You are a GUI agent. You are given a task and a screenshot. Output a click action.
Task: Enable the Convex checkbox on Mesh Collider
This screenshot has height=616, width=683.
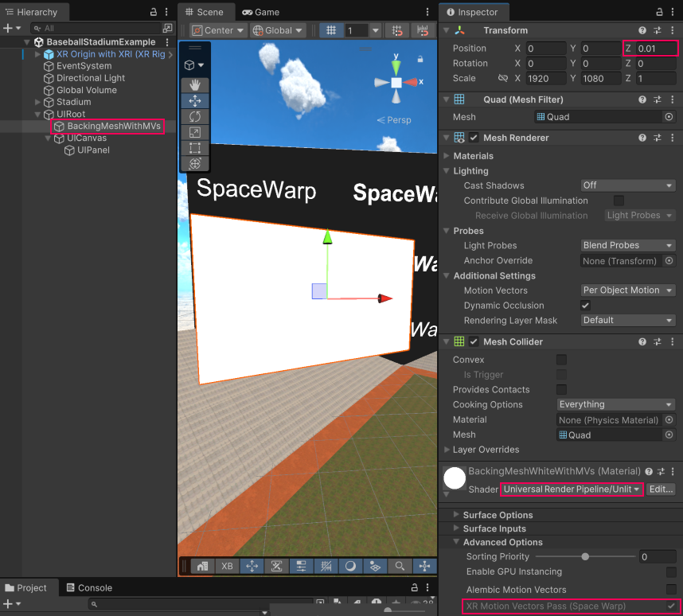click(x=561, y=360)
